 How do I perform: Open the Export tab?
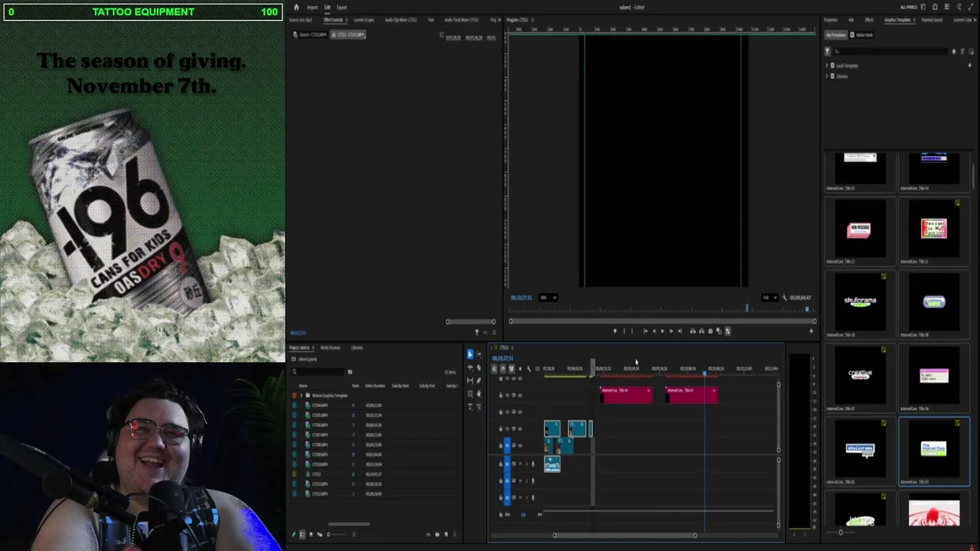coord(341,8)
